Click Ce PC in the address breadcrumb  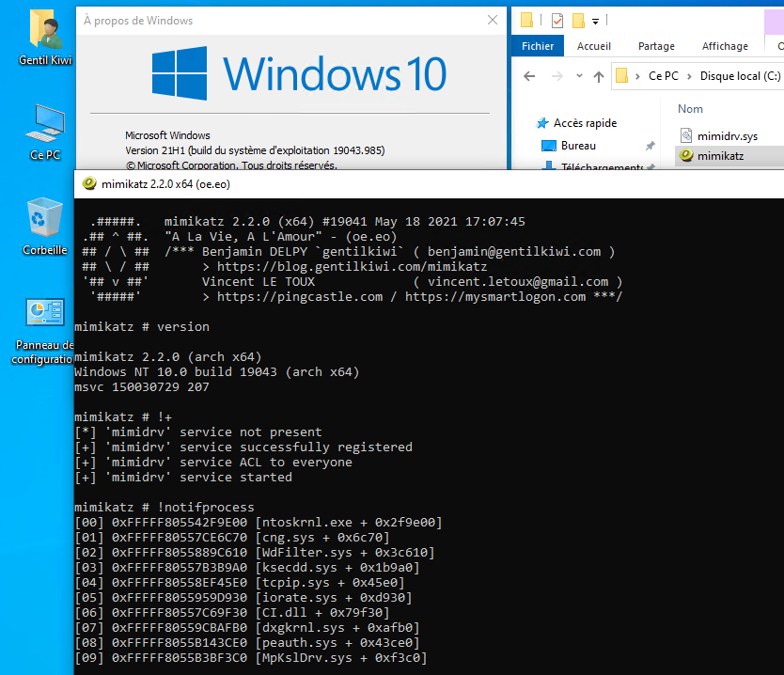coord(664,76)
